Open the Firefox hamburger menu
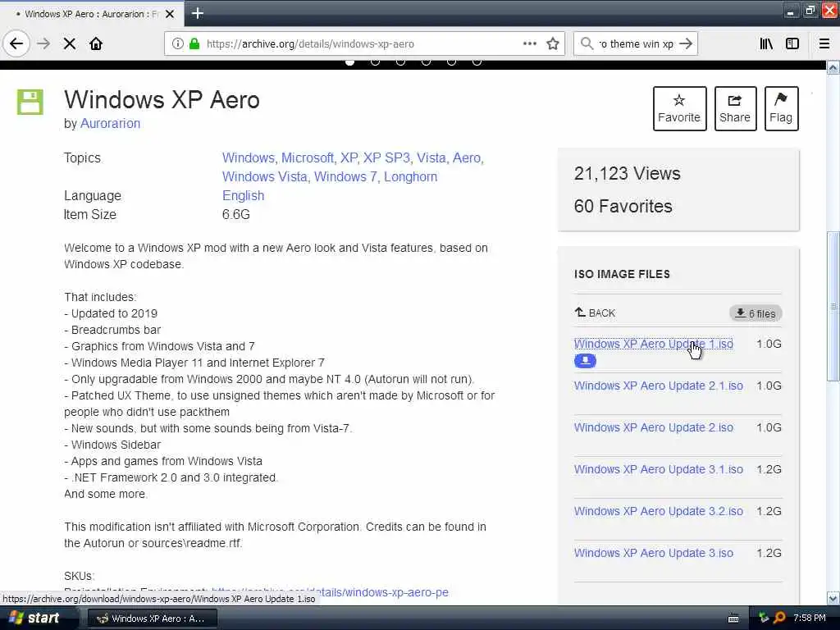The image size is (840, 630). point(824,43)
